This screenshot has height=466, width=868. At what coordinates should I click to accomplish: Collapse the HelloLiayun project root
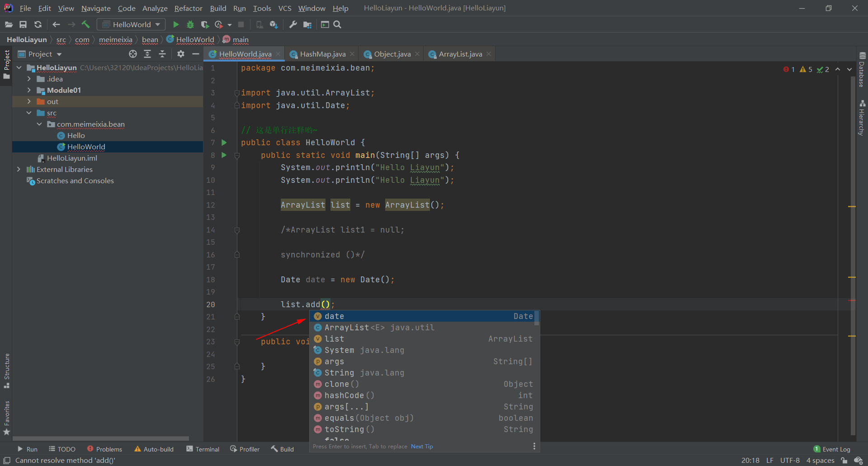pos(19,67)
